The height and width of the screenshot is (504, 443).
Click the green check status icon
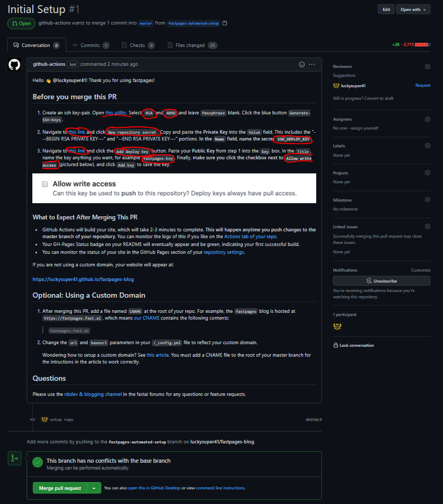click(x=38, y=463)
